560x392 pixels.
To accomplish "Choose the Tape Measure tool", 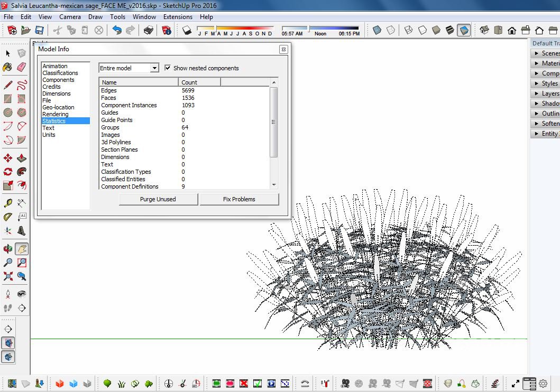I will point(8,203).
